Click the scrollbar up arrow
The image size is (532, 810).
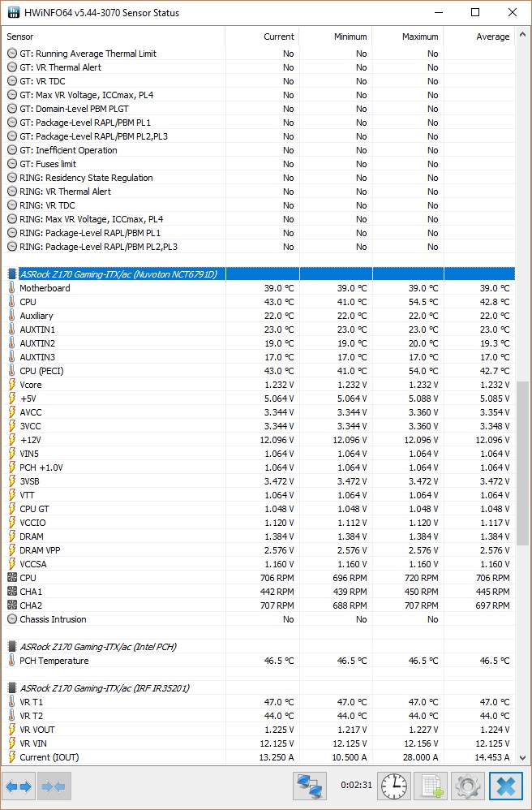(x=523, y=35)
